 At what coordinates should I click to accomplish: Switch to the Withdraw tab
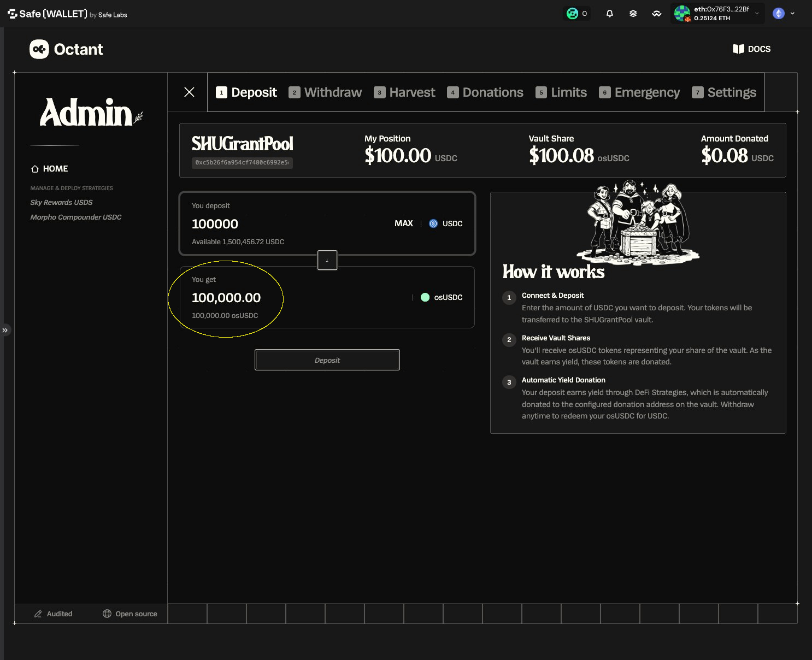[325, 92]
